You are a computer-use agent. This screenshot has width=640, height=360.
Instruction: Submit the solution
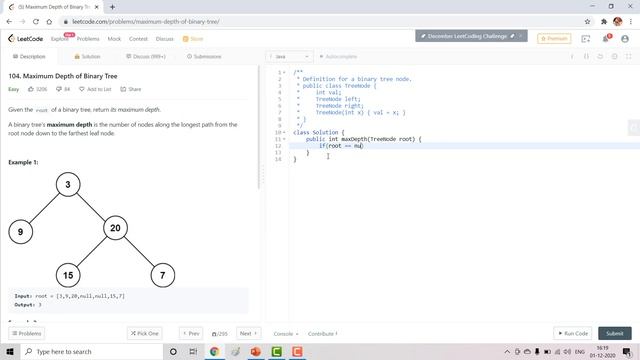[x=615, y=333]
